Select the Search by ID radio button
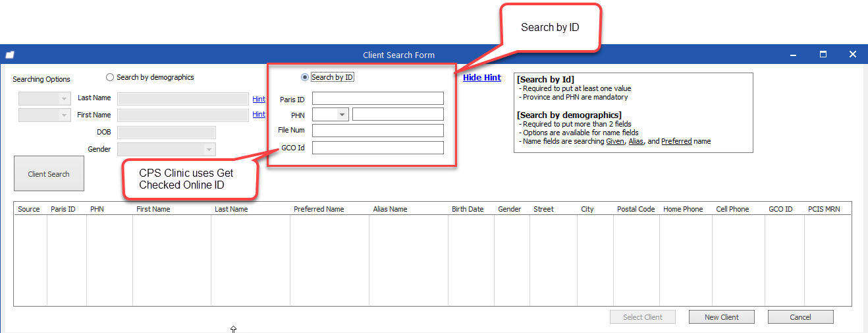Screen dimensions: 868x333 click(305, 77)
